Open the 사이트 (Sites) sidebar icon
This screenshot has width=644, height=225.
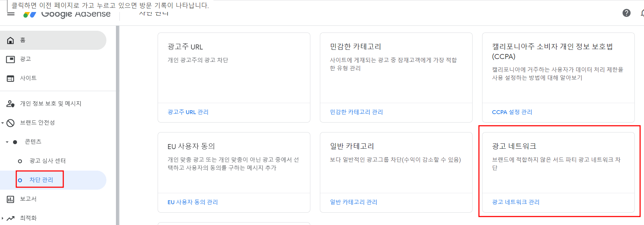click(x=11, y=78)
